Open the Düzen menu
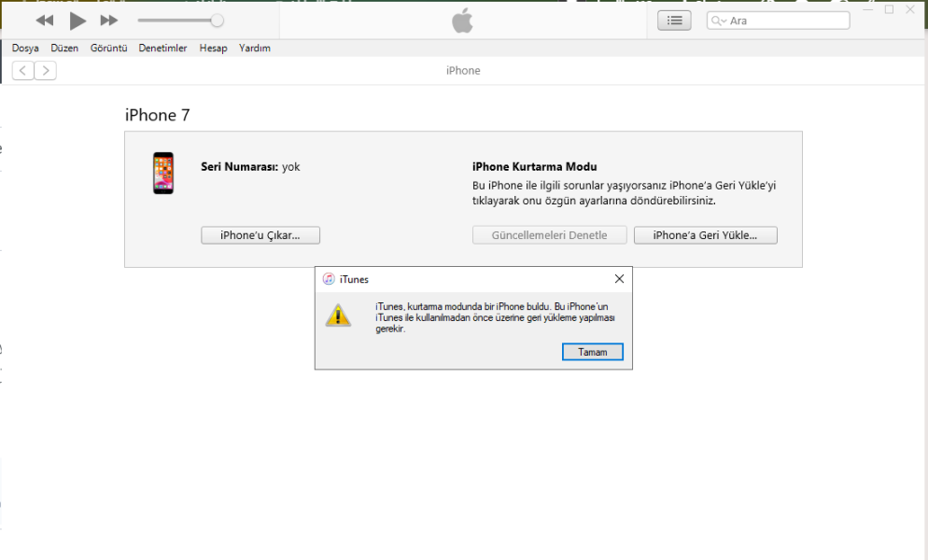Image resolution: width=928 pixels, height=560 pixels. click(x=64, y=49)
